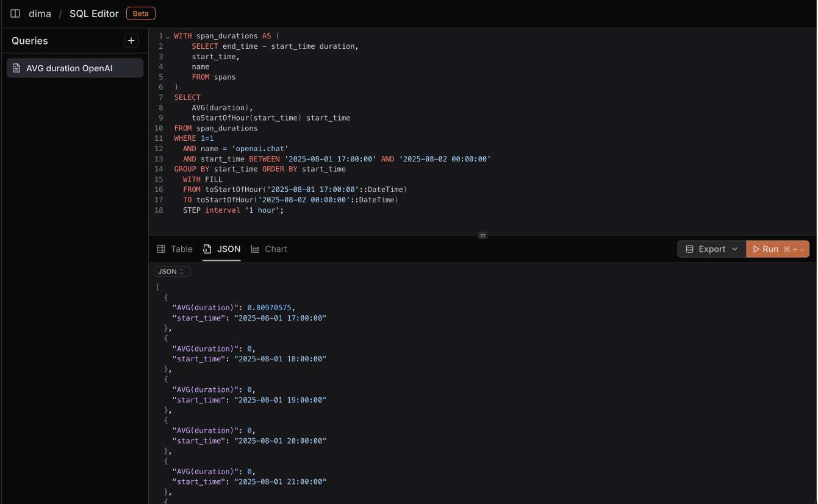Click the 'SELECT end_time - start_time duration' line
This screenshot has height=504, width=818.
pos(275,46)
